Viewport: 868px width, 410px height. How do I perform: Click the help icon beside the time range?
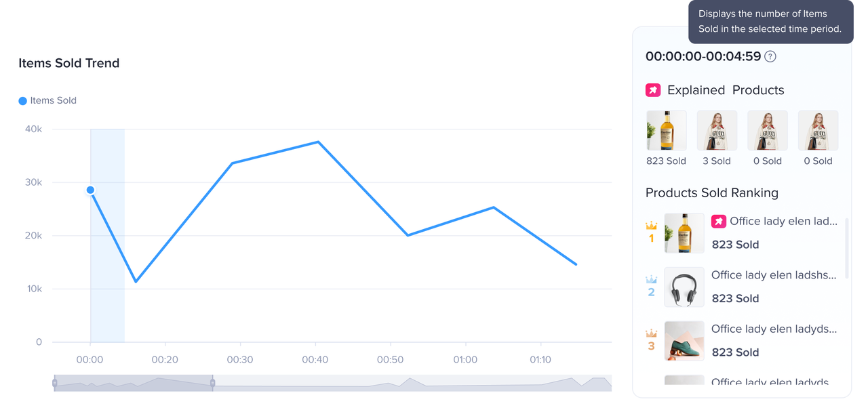click(x=770, y=57)
